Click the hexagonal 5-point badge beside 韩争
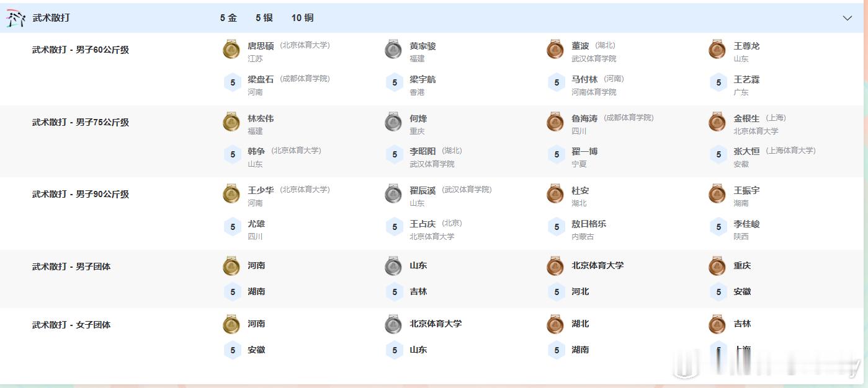 [232, 154]
